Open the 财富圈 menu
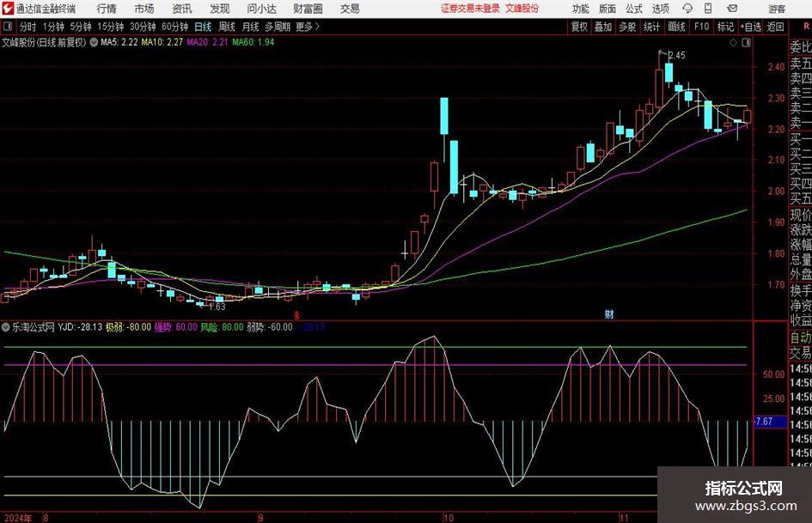Viewport: 812px width, 523px height. [308, 9]
